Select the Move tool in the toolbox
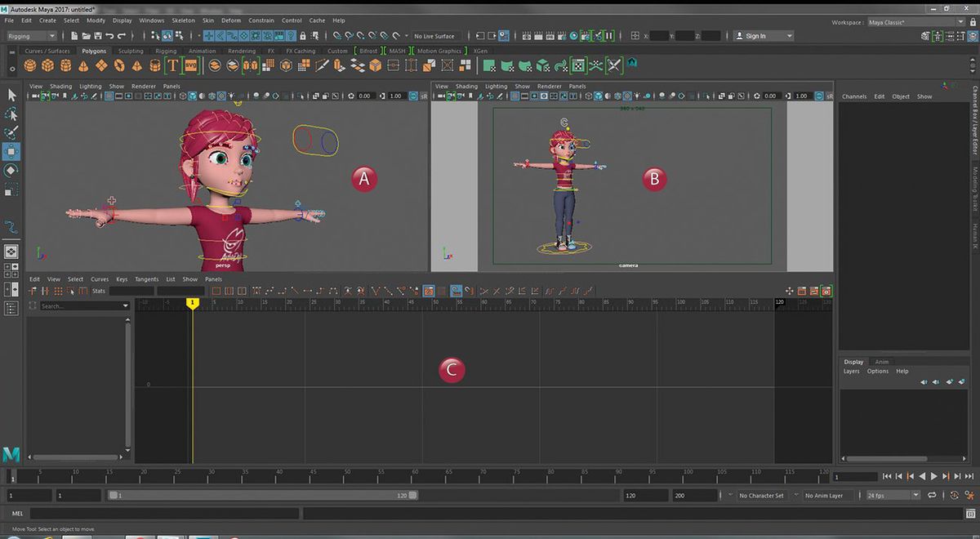This screenshot has height=539, width=980. tap(11, 151)
